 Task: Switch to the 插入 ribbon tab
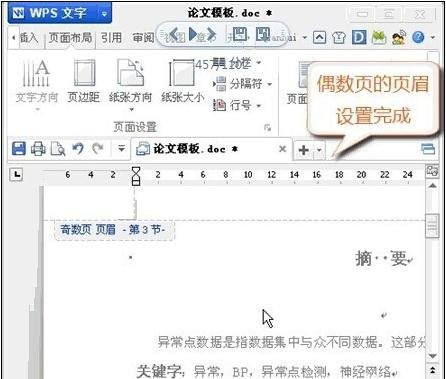coord(28,38)
